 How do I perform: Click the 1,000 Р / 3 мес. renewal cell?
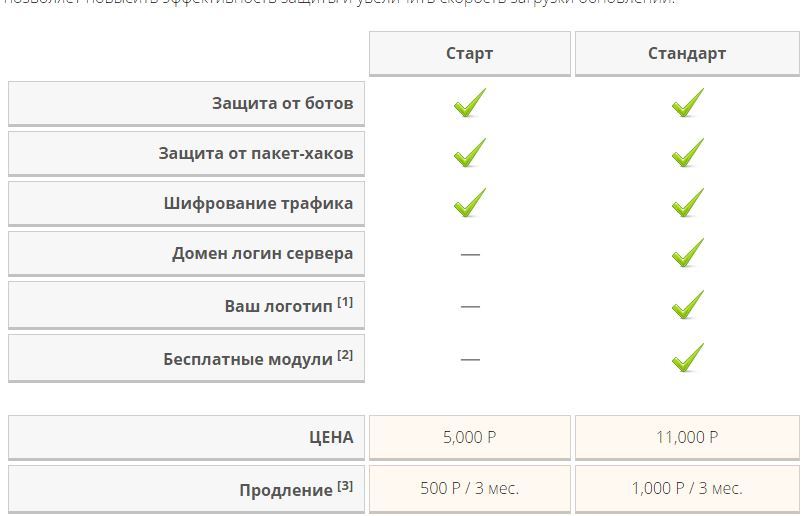687,489
